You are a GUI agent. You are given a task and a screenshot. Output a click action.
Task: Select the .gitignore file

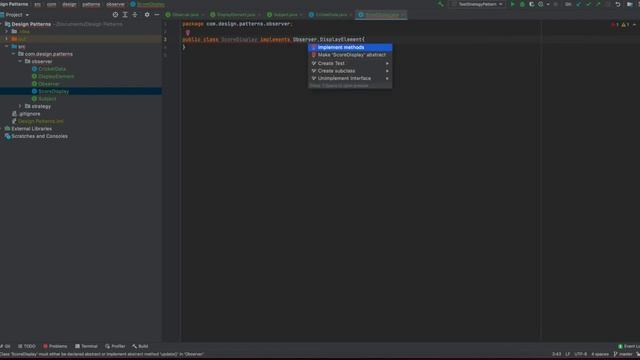29,114
